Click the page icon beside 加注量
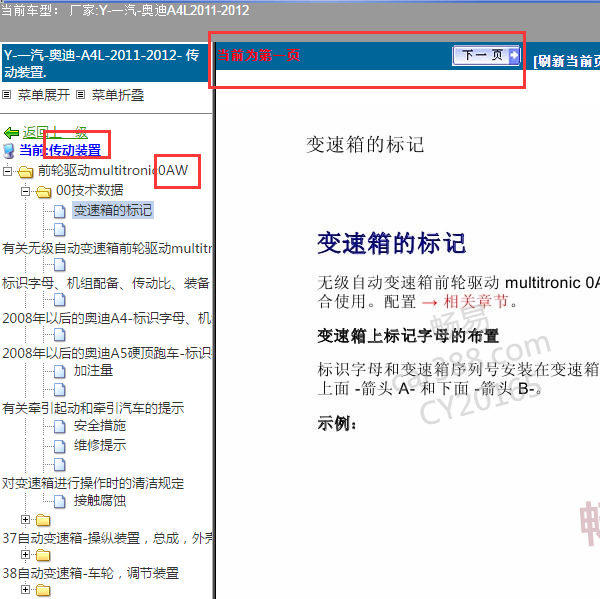 [60, 371]
